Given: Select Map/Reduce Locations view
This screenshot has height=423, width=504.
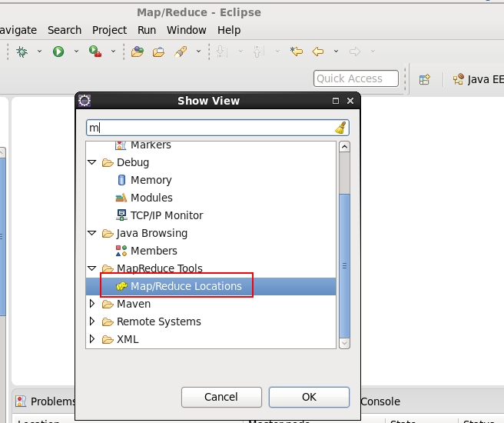Looking at the screenshot, I should [x=211, y=286].
